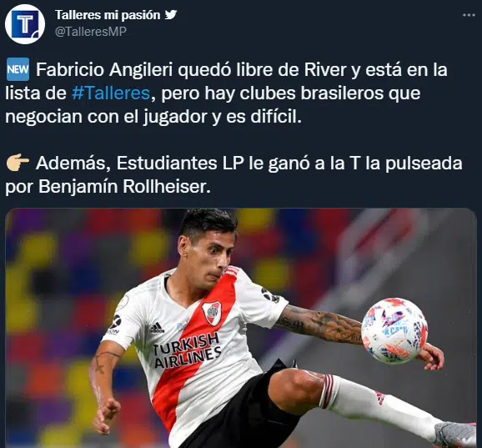This screenshot has width=482, height=448.
Task: Click the Talleres mi pasión display name
Action: coord(108,15)
